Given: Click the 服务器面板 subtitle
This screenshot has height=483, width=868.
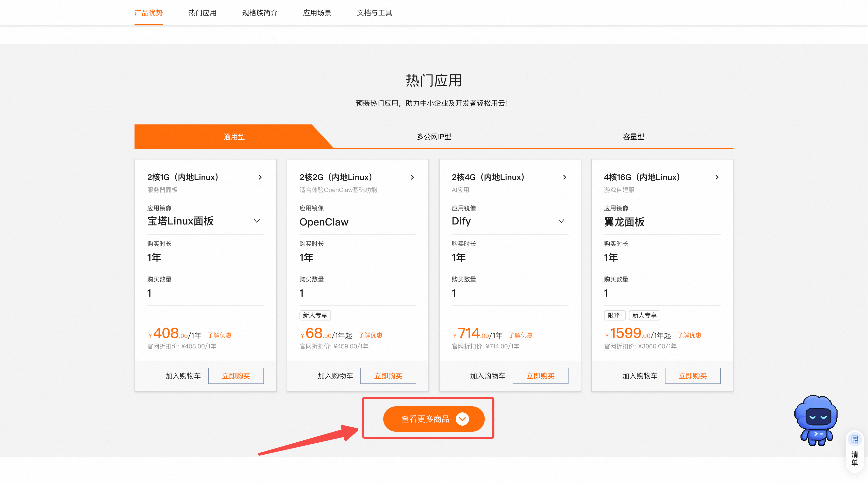Looking at the screenshot, I should coord(162,190).
